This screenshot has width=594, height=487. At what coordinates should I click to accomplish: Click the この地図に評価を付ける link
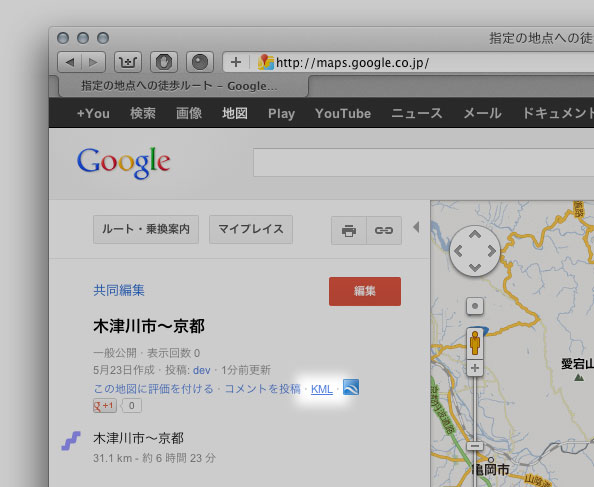pos(153,389)
